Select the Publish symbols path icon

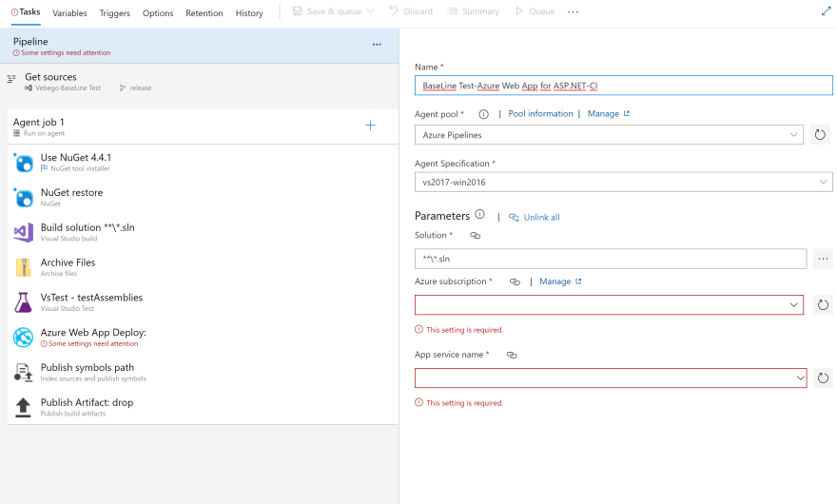click(x=23, y=372)
